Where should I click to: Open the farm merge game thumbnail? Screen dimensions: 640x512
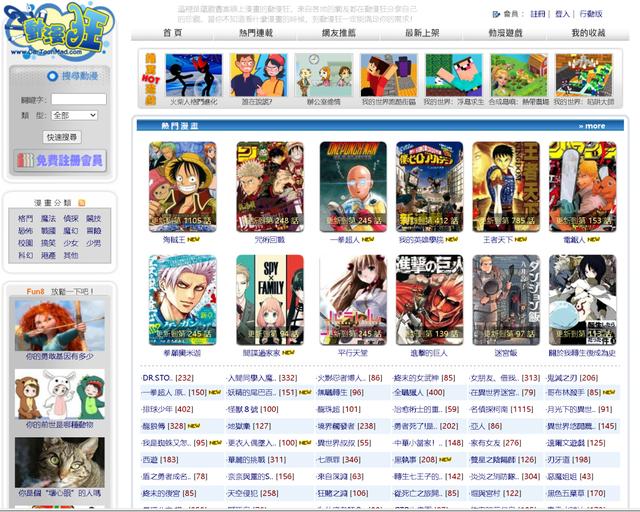519,75
